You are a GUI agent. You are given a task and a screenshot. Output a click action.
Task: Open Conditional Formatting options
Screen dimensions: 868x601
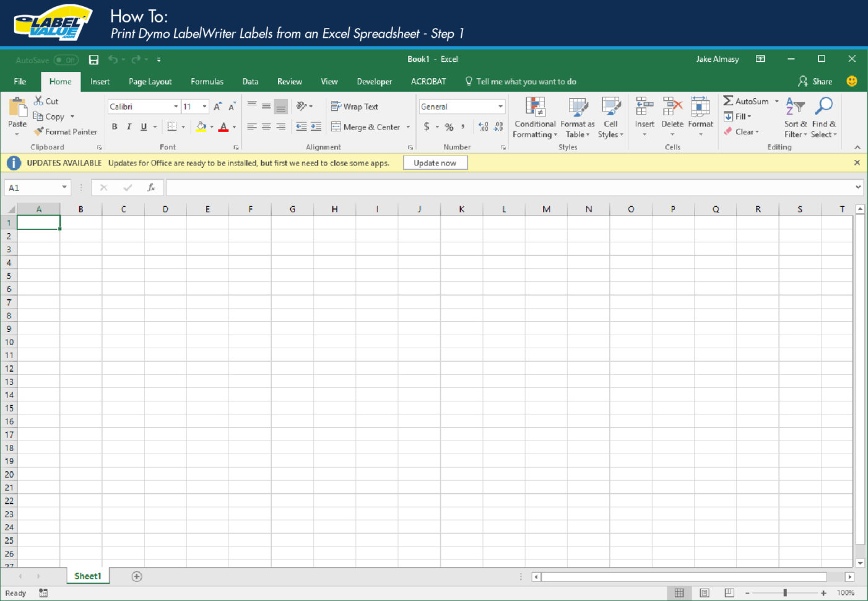(x=534, y=118)
